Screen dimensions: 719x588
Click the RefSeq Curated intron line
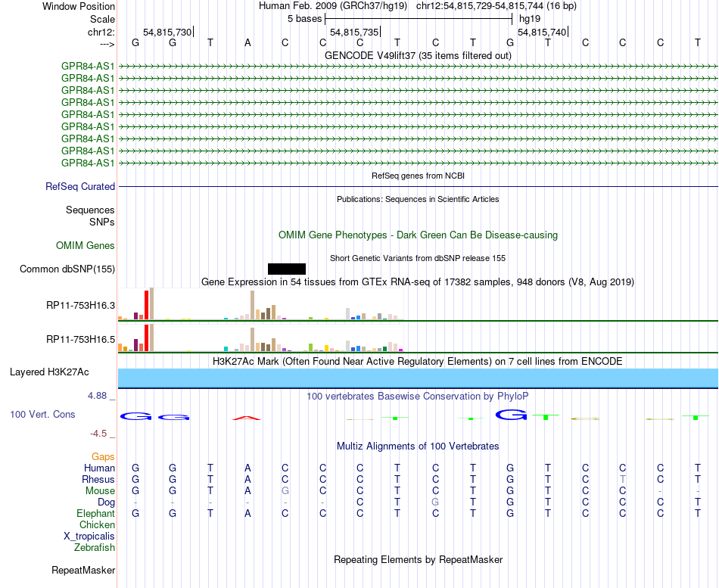(x=418, y=187)
